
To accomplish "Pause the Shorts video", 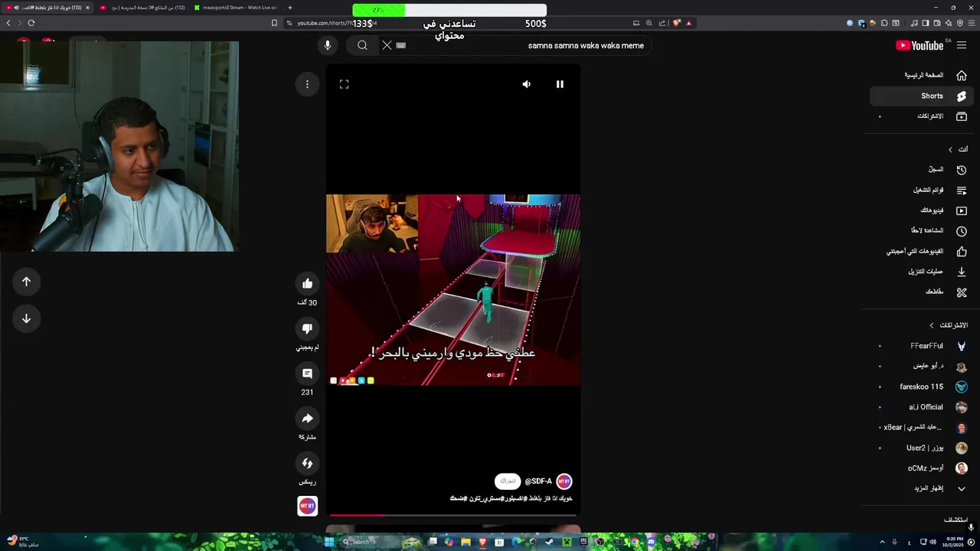I will (x=560, y=84).
